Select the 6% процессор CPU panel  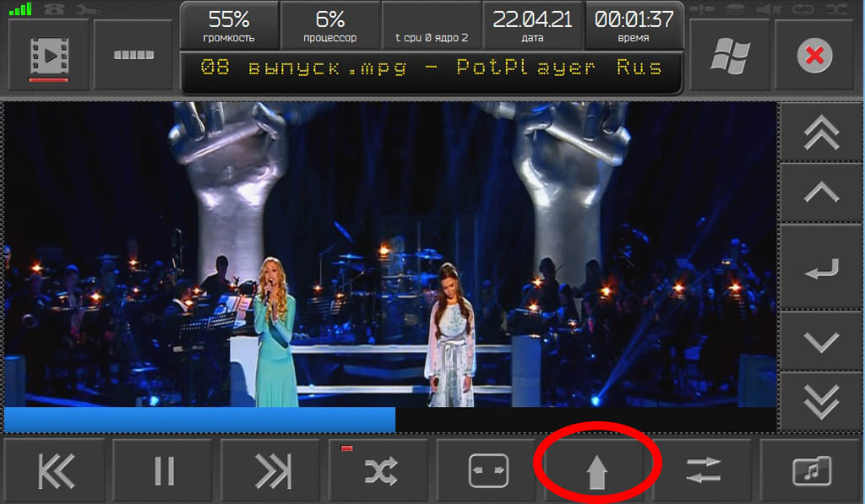click(x=329, y=26)
